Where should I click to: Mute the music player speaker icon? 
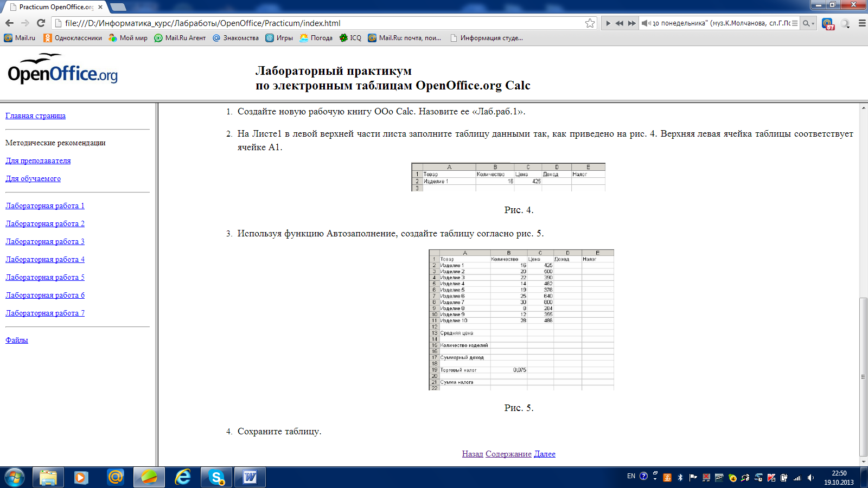(646, 23)
